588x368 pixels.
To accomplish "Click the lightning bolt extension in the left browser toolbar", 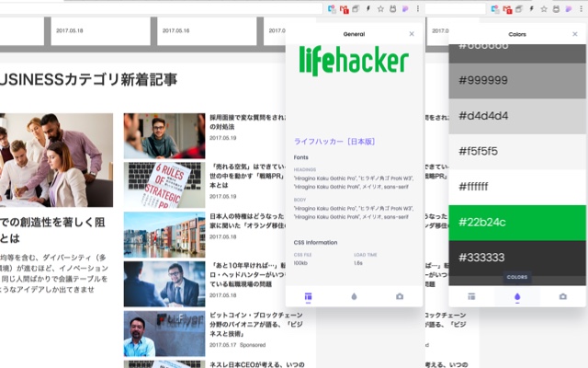I will click(x=368, y=8).
